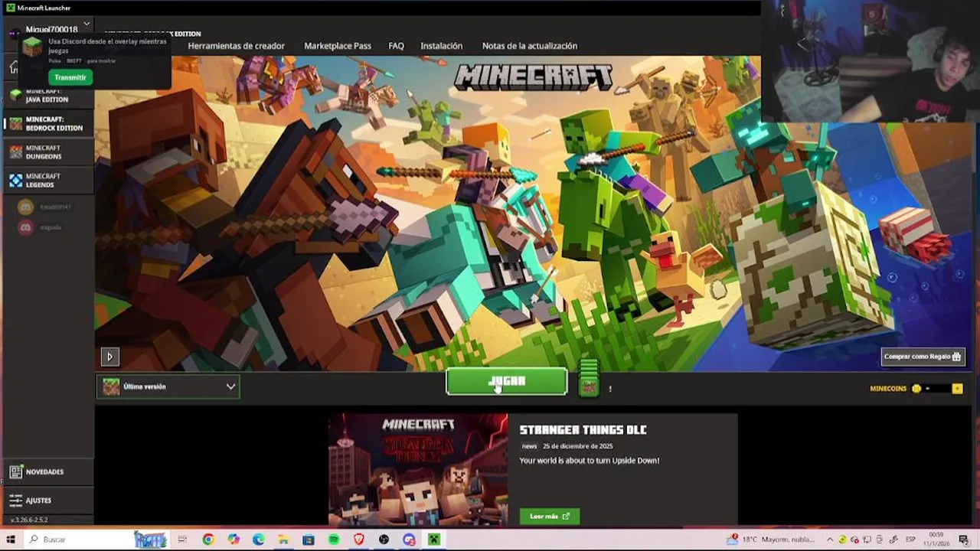Open the Instalación tab
The image size is (980, 551).
coord(441,46)
